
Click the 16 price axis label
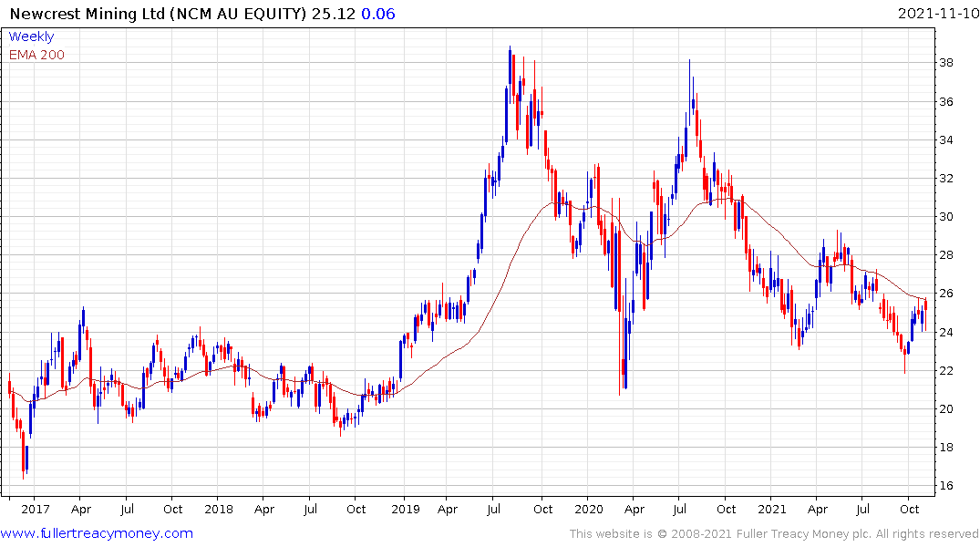tap(945, 486)
